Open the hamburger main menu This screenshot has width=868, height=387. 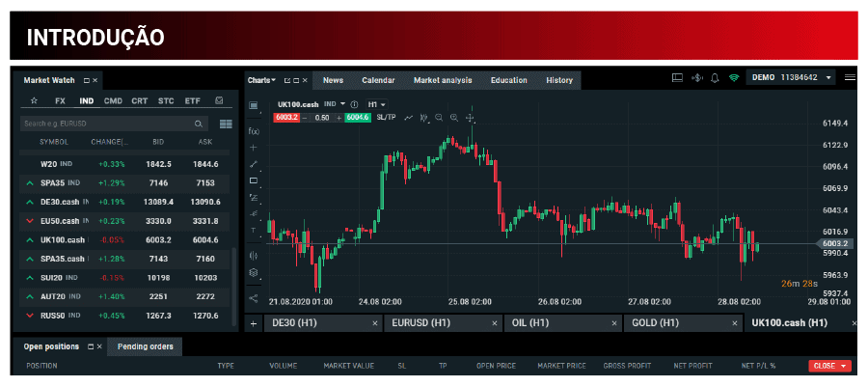(x=850, y=78)
